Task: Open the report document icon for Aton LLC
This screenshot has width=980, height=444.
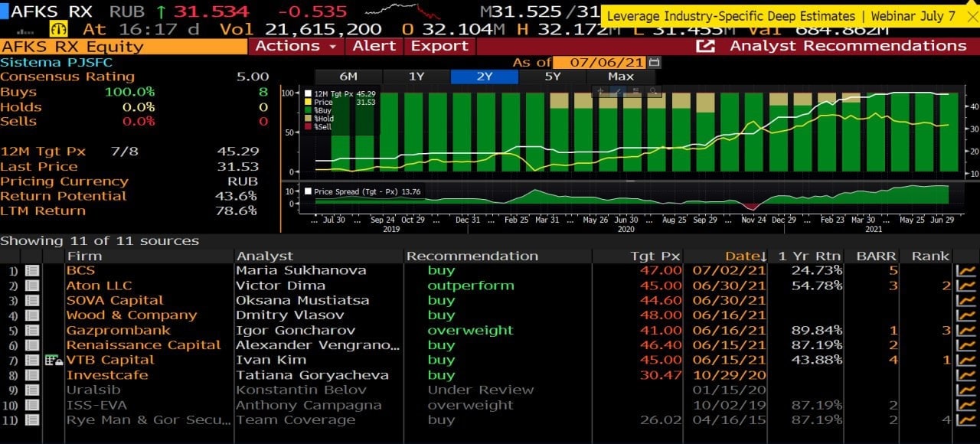Action: click(x=32, y=286)
